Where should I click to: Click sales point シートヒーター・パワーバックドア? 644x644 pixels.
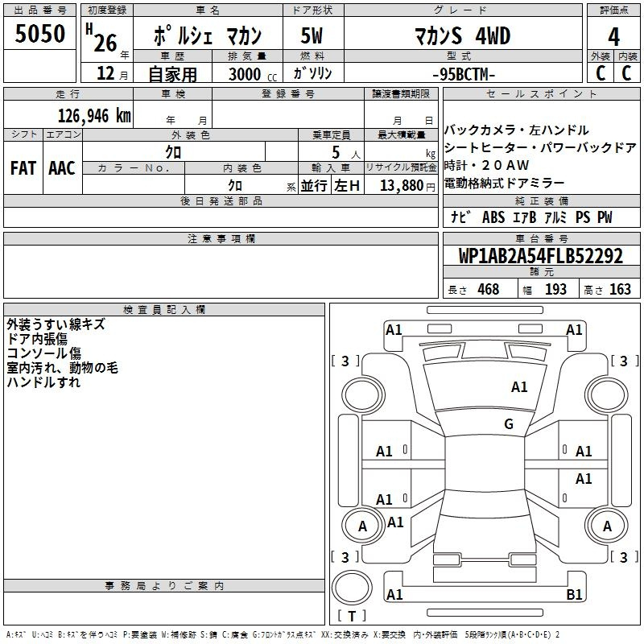click(540, 148)
